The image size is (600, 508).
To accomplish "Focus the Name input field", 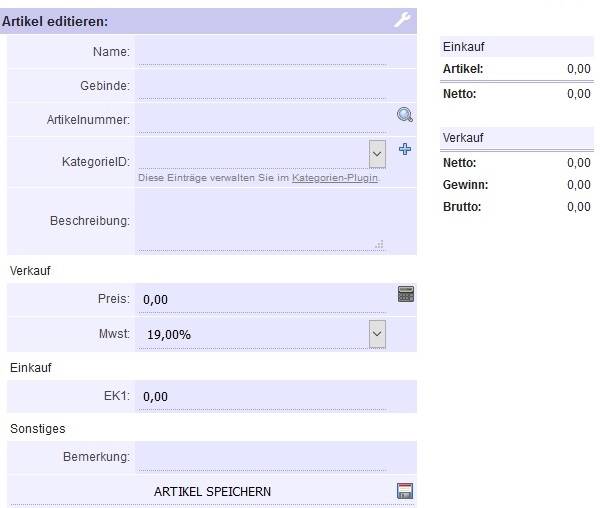I will click(x=262, y=52).
